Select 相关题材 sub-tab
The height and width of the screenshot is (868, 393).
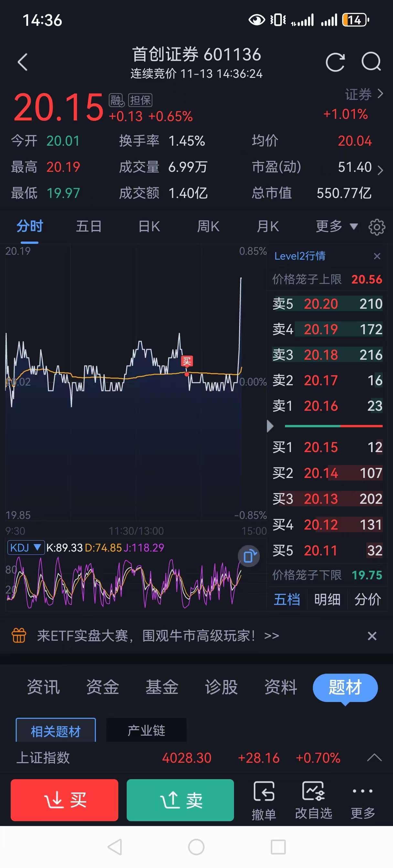click(56, 730)
